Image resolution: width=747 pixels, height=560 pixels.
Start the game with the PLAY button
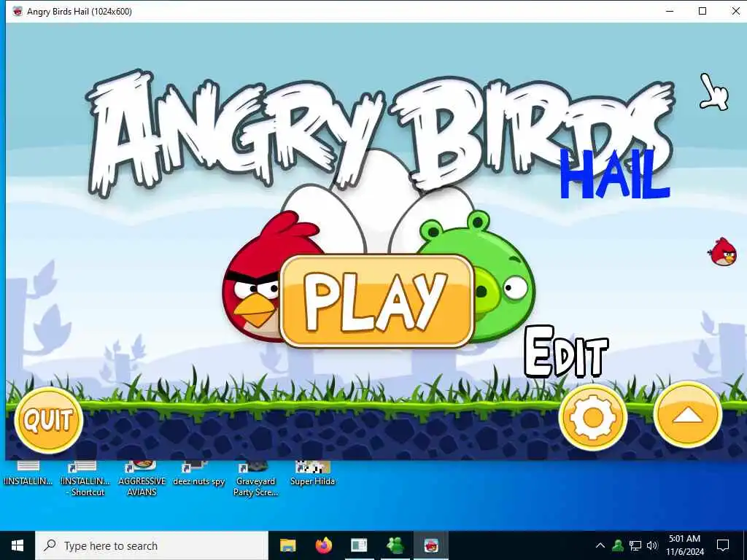coord(377,301)
